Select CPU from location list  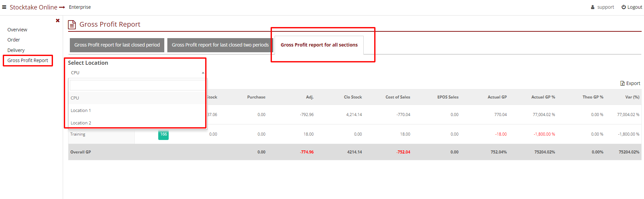tap(75, 98)
